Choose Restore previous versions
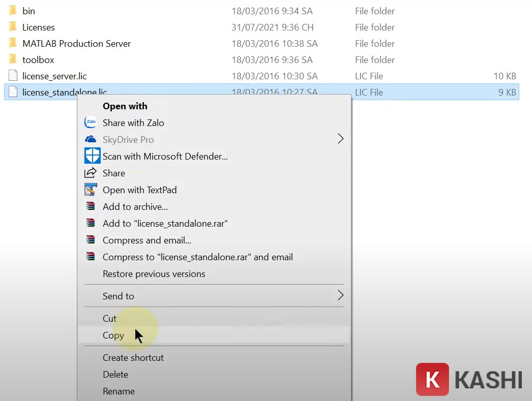532x401 pixels. 154,273
